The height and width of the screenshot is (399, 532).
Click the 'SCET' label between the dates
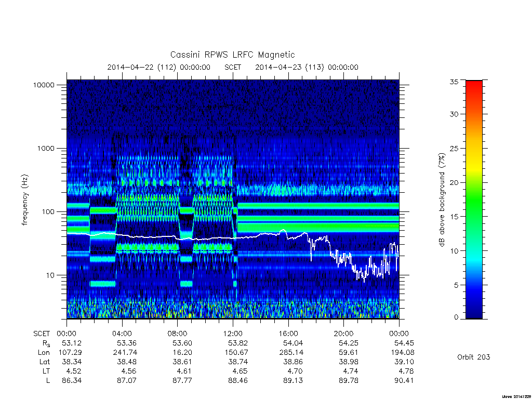(x=233, y=67)
